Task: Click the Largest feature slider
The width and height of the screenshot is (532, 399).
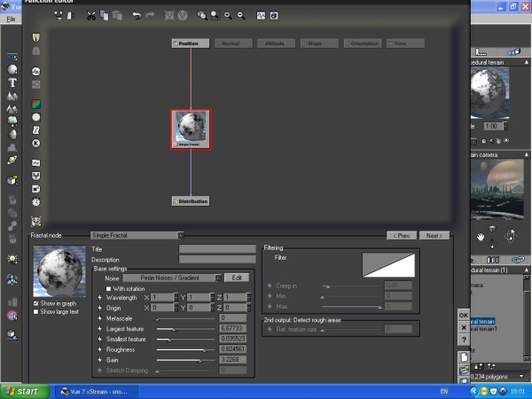Action: [185, 329]
